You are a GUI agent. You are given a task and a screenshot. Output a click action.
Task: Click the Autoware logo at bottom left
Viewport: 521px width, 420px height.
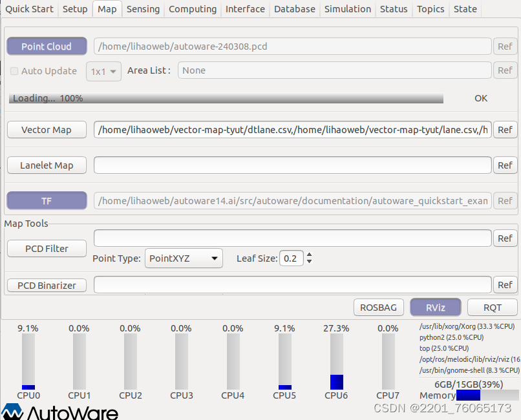tap(58, 412)
